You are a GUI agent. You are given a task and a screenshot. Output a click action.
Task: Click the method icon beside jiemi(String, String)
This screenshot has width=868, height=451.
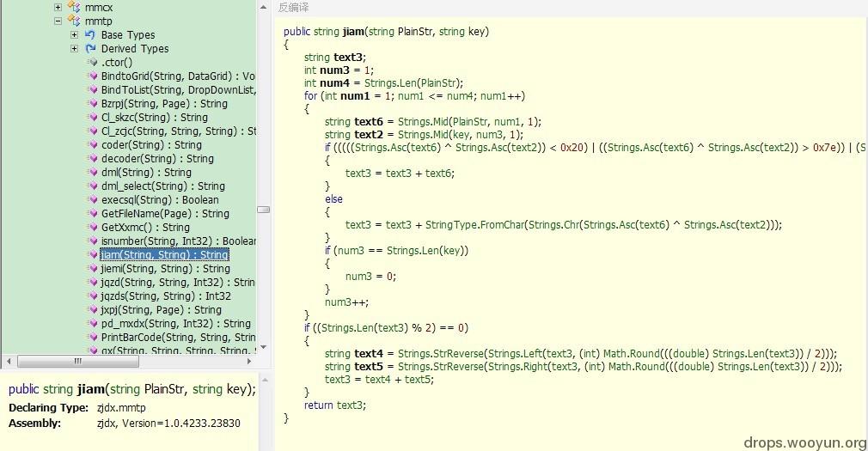coord(92,269)
